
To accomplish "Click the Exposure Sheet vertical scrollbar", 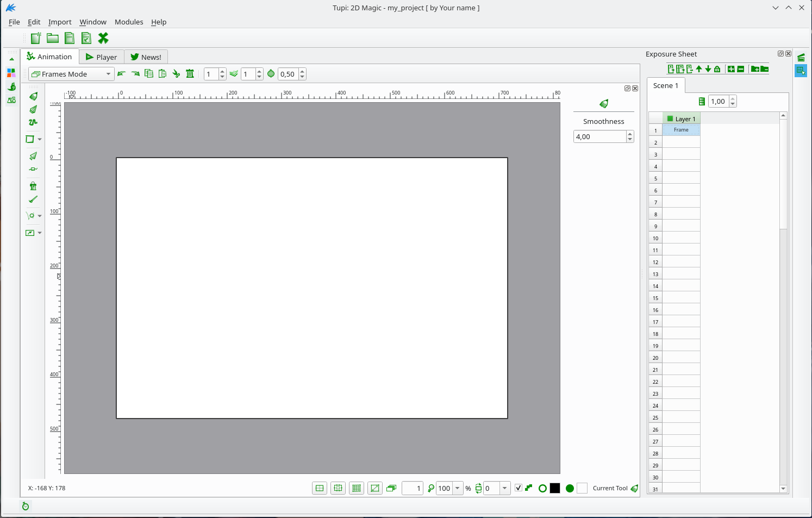I will point(783,302).
